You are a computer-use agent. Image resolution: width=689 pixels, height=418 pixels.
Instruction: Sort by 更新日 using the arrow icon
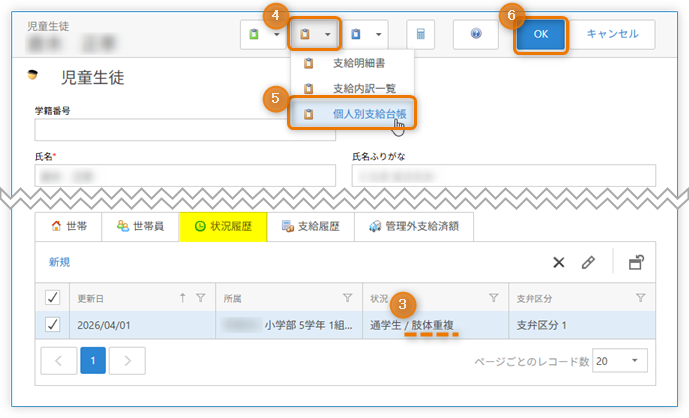[183, 298]
